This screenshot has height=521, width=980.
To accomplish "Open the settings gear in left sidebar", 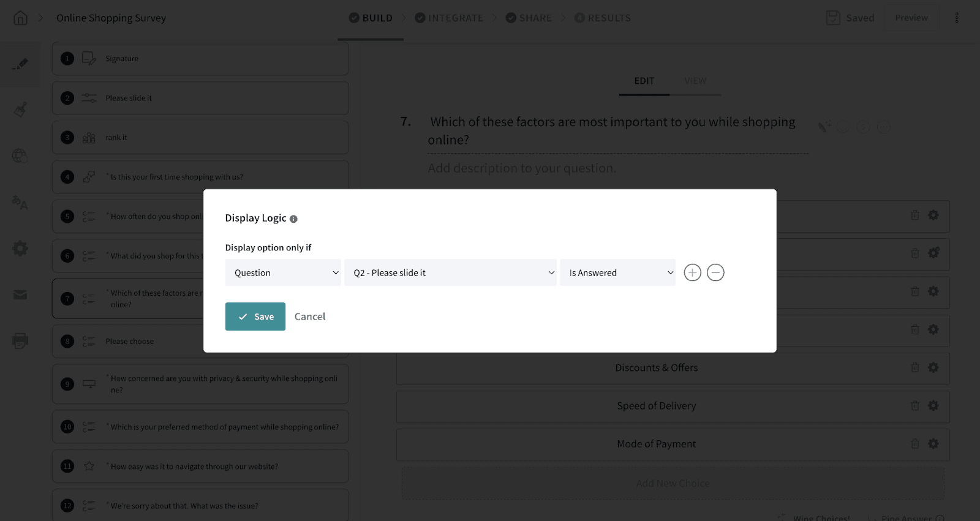I will click(x=20, y=249).
